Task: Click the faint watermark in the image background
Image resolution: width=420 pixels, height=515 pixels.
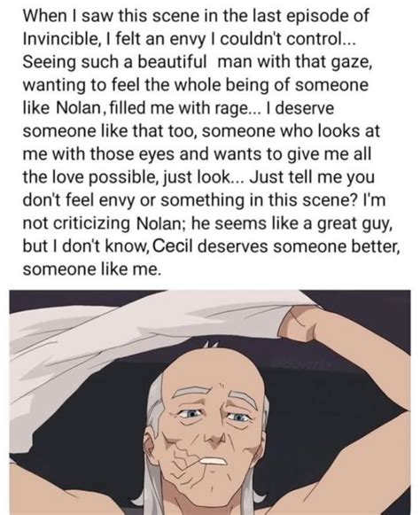Action: pos(299,364)
